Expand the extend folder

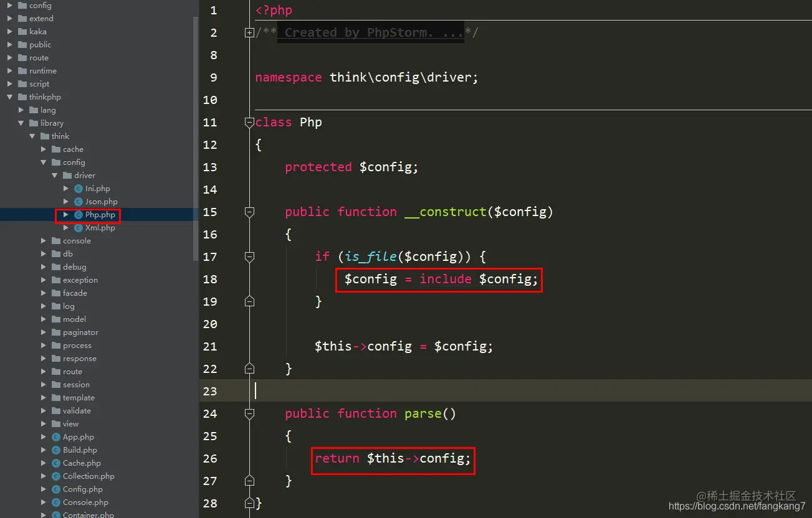coord(10,19)
